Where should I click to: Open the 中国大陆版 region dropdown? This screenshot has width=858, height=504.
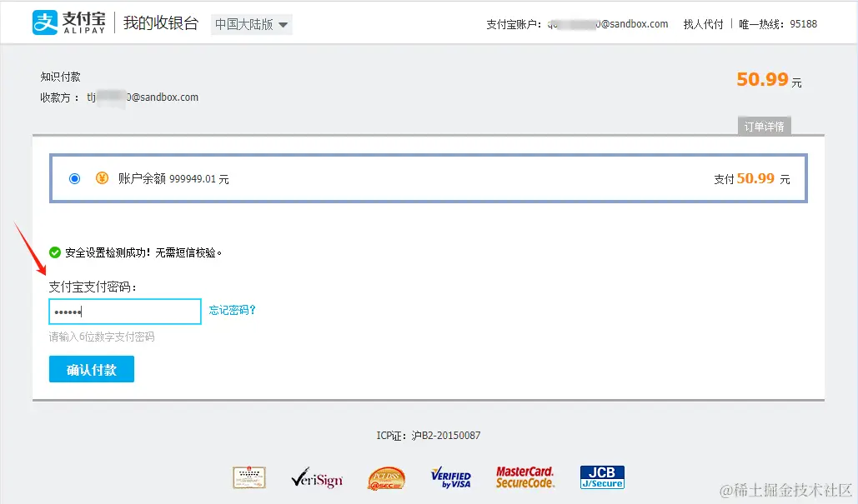tap(252, 25)
